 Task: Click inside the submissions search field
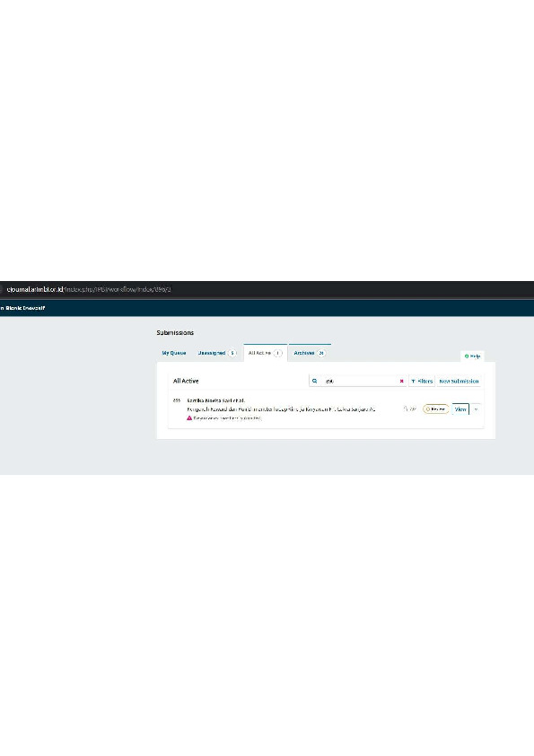pyautogui.click(x=361, y=381)
